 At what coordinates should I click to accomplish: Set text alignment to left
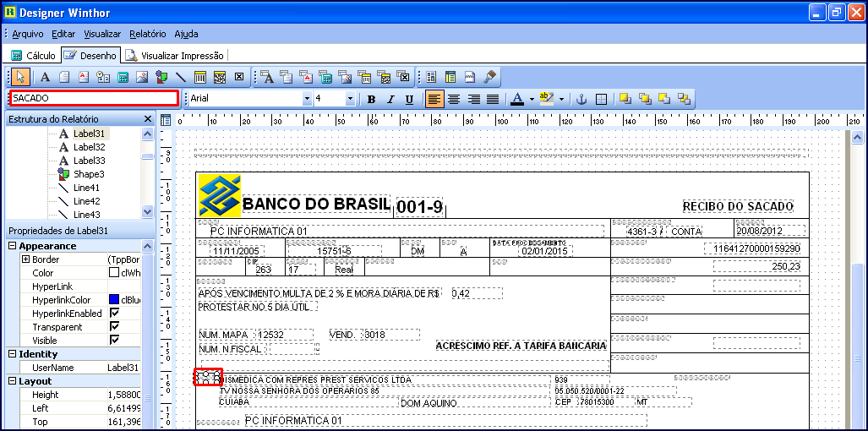click(434, 100)
